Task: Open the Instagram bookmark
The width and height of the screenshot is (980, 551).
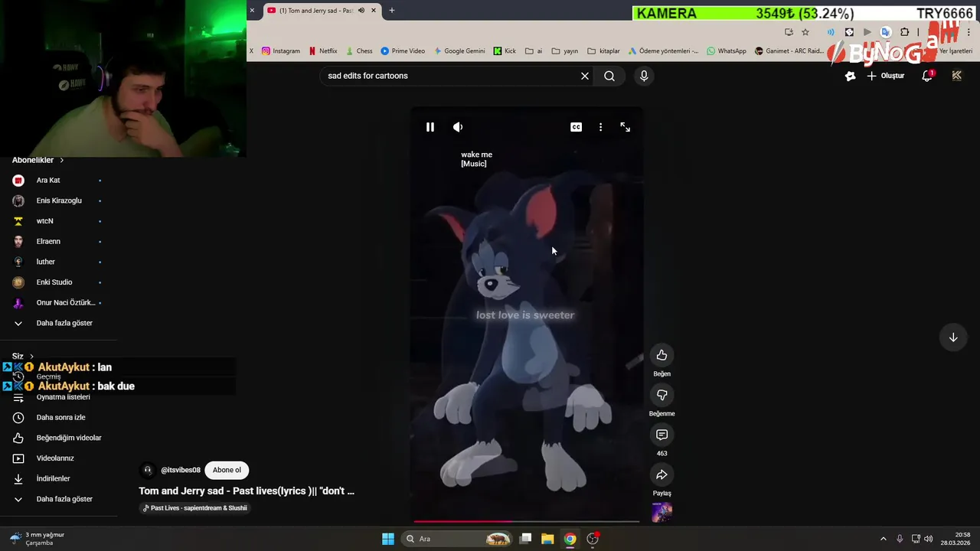Action: point(281,51)
